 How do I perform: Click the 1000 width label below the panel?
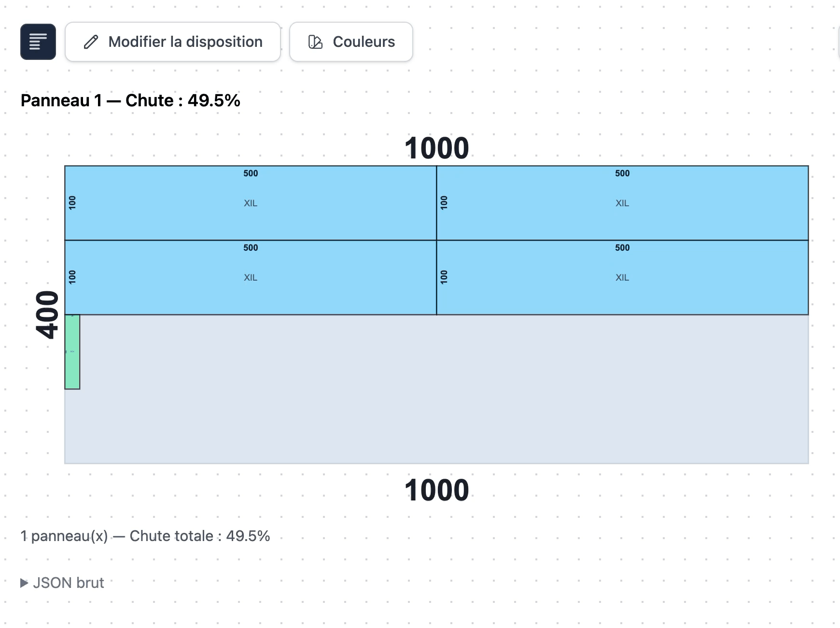pos(436,490)
